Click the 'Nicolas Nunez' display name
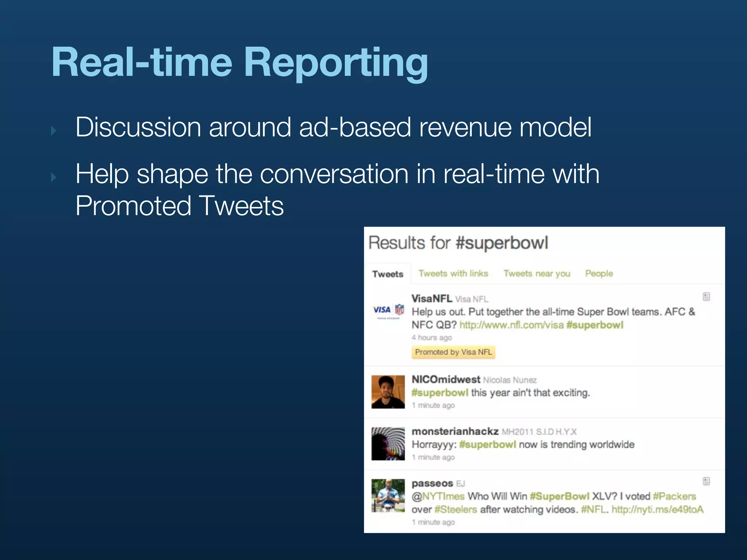Image resolution: width=747 pixels, height=560 pixels. coord(510,380)
